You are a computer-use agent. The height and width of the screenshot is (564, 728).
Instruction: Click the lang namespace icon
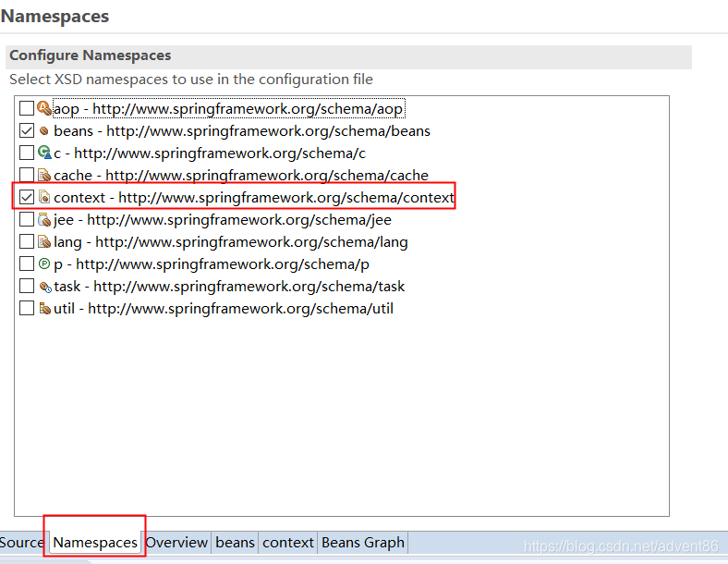pyautogui.click(x=44, y=241)
